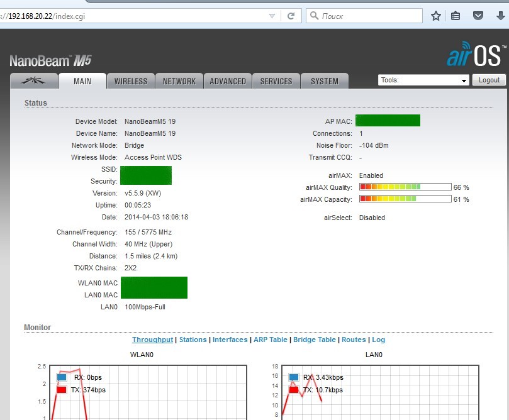Save the page to Pocket
The height and width of the screenshot is (420, 509).
pos(478,16)
